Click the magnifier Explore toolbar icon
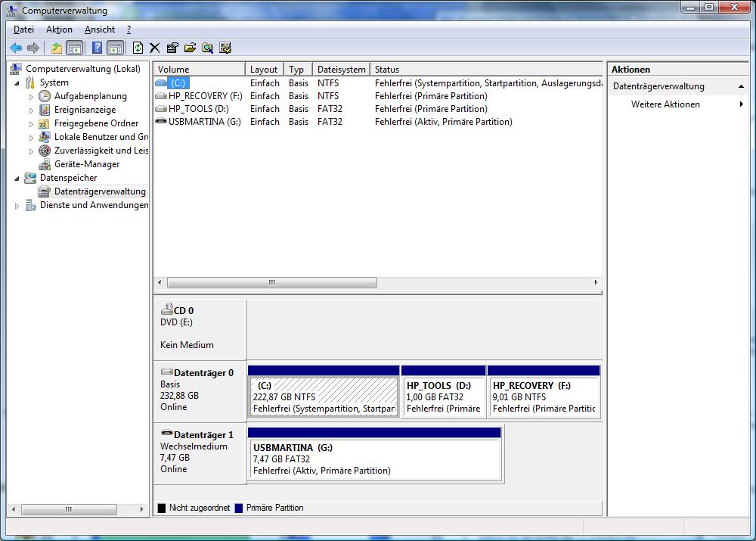 (x=207, y=48)
